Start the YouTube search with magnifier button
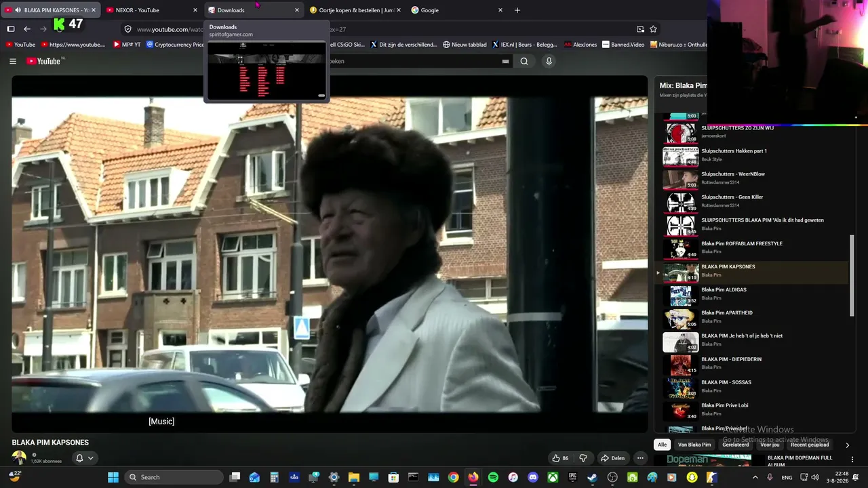 pos(524,61)
